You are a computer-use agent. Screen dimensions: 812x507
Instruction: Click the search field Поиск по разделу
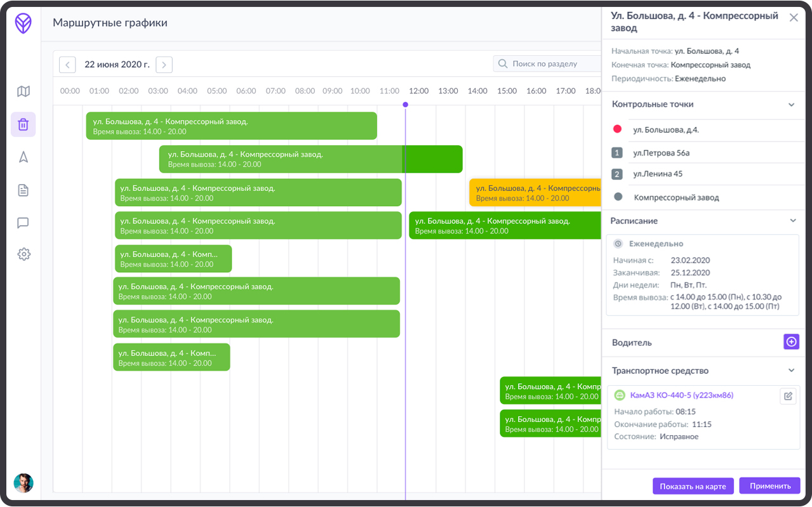(x=547, y=63)
